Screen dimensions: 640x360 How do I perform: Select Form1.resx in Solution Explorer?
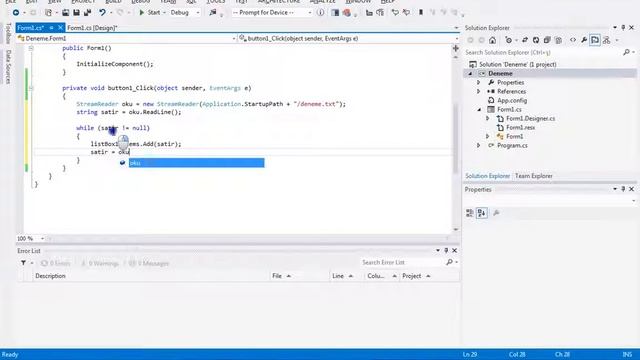[x=520, y=127]
